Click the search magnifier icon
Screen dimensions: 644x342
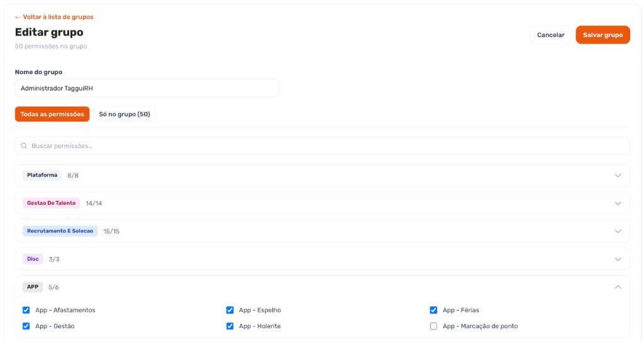(x=25, y=146)
